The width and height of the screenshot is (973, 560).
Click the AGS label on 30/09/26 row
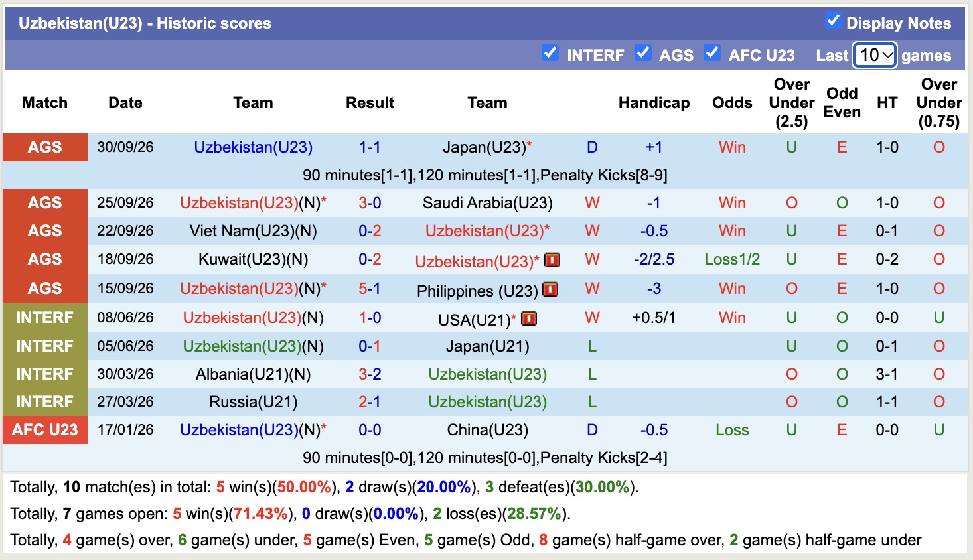(x=45, y=147)
